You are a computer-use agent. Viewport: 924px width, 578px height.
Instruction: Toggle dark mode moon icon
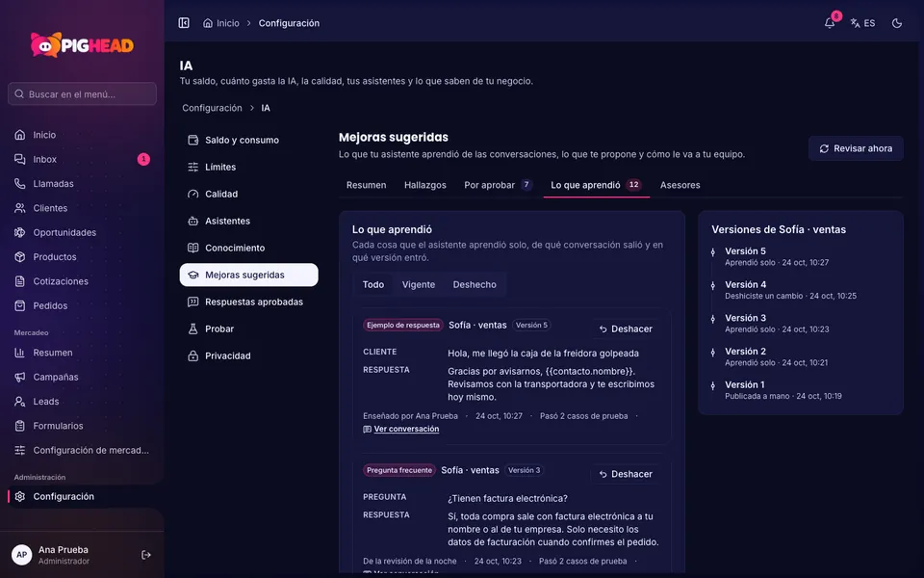[x=897, y=23]
